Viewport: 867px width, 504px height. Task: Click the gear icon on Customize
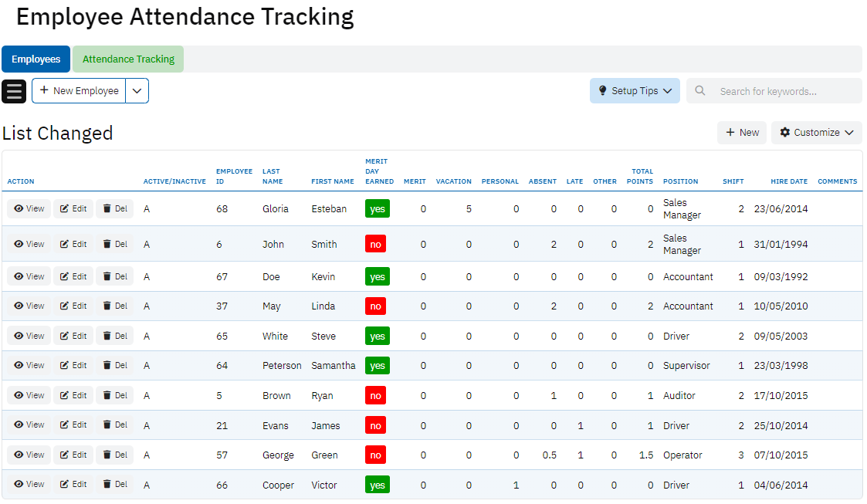tap(784, 133)
